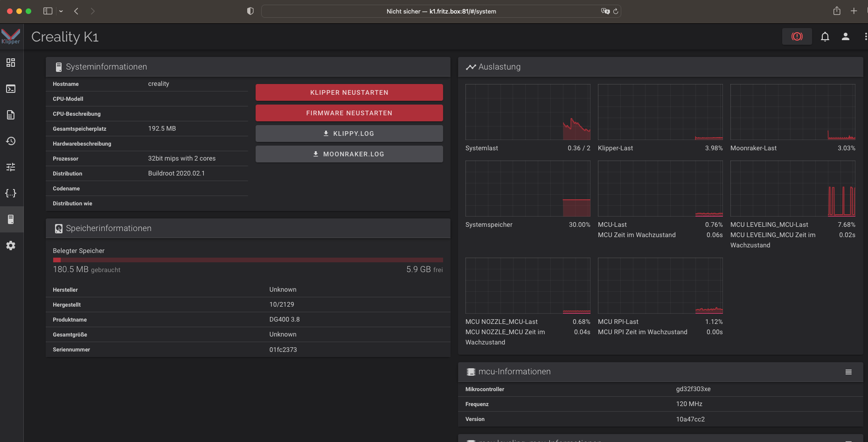868x442 pixels.
Task: Open the Safari share button
Action: tap(837, 11)
